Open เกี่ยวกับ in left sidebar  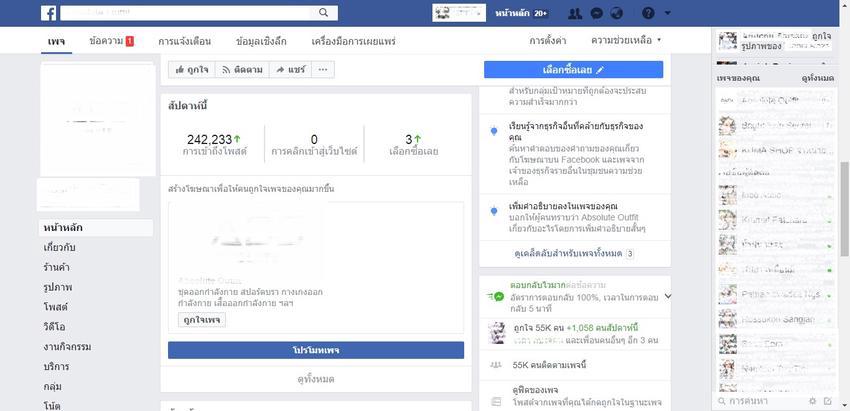tap(60, 248)
